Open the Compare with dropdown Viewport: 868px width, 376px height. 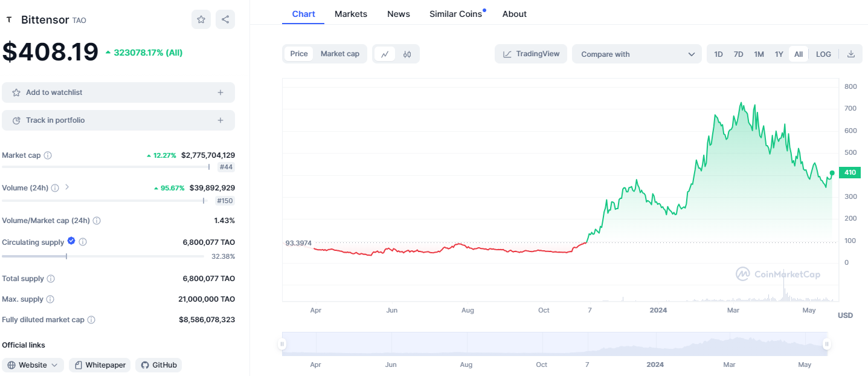[637, 54]
